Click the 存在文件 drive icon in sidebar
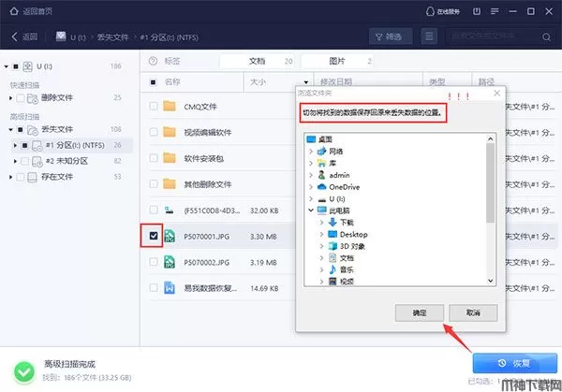Viewport: 562px width, 392px height. tap(32, 177)
